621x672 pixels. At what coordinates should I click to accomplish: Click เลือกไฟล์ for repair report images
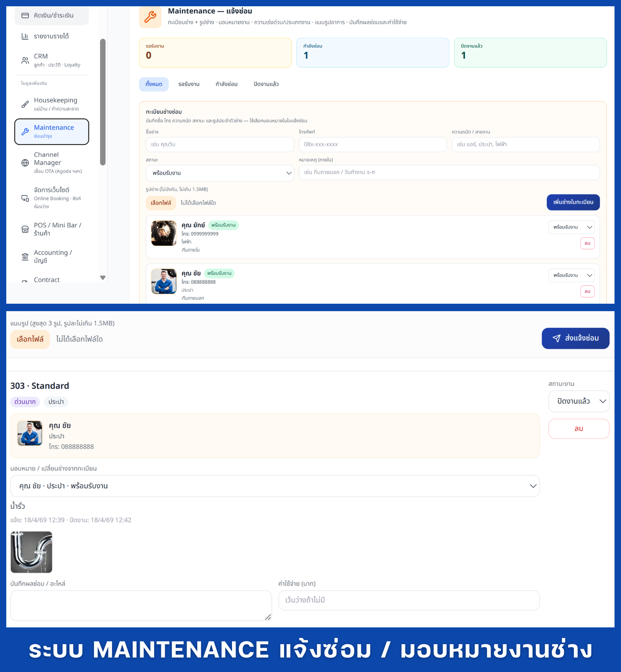pos(30,339)
